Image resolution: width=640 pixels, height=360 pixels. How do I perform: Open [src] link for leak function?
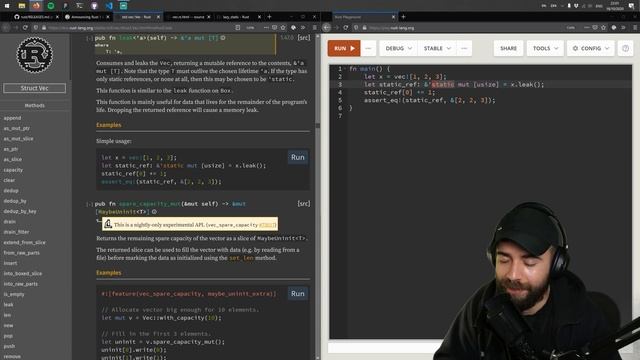(304, 38)
